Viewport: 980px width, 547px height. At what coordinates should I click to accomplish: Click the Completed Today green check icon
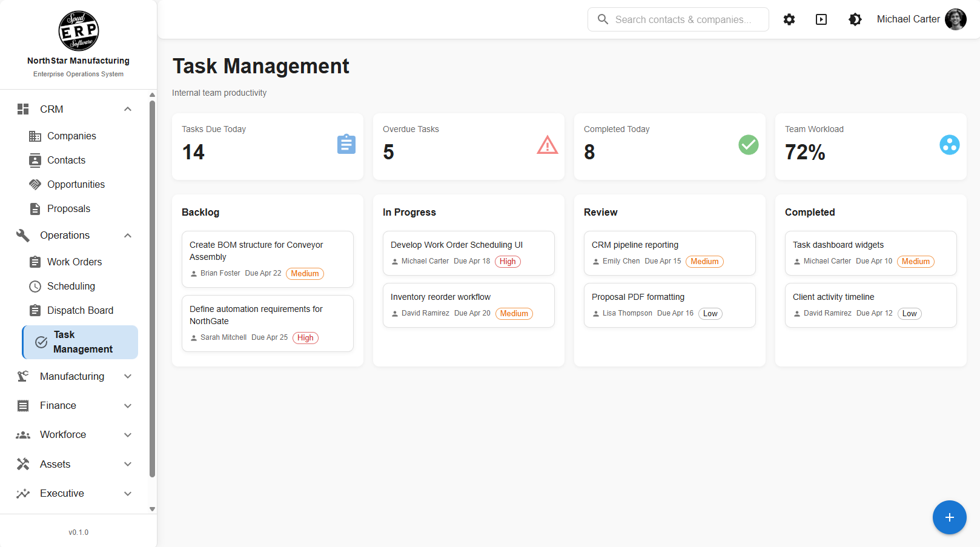point(749,145)
